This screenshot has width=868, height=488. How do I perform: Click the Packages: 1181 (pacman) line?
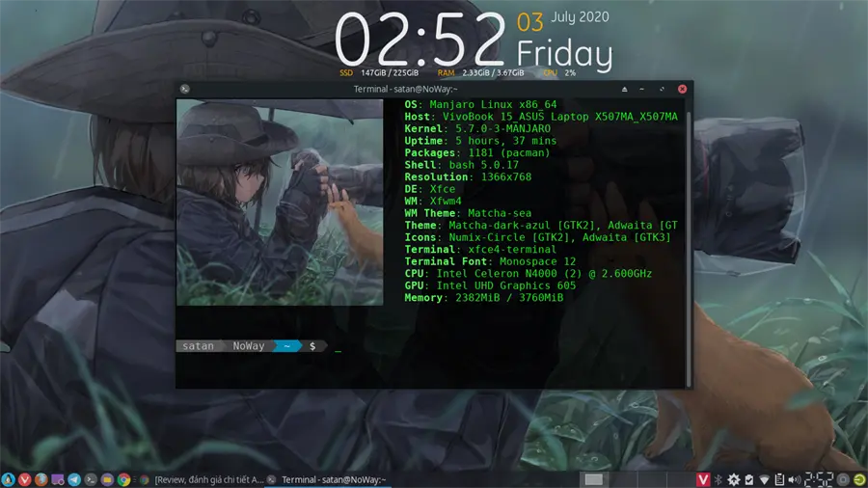[476, 153]
